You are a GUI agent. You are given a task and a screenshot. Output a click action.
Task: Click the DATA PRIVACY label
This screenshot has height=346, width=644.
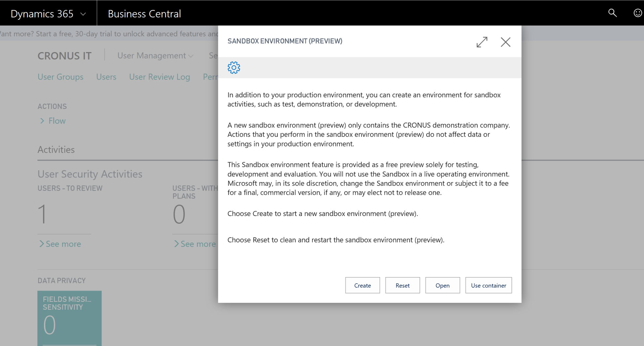pos(61,280)
